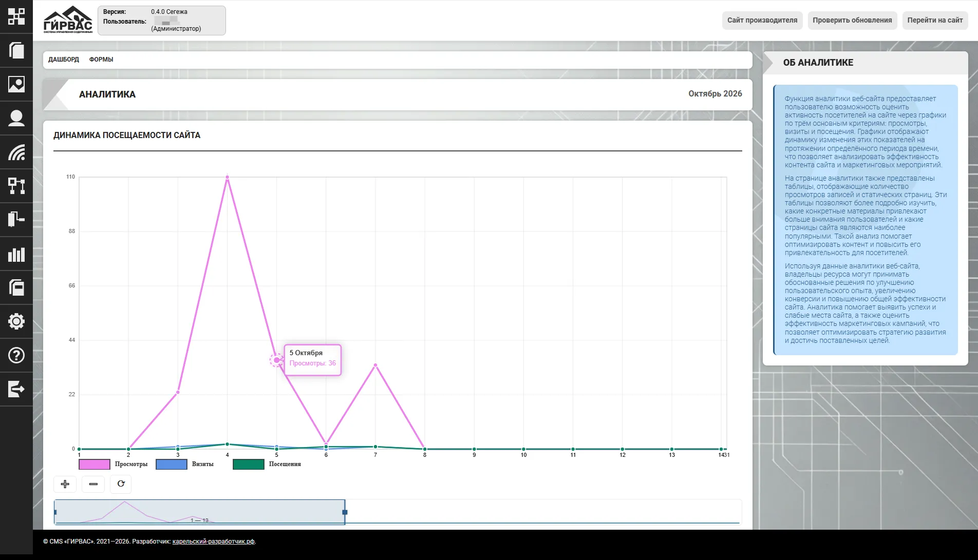Click Сайт производителя button

click(762, 21)
